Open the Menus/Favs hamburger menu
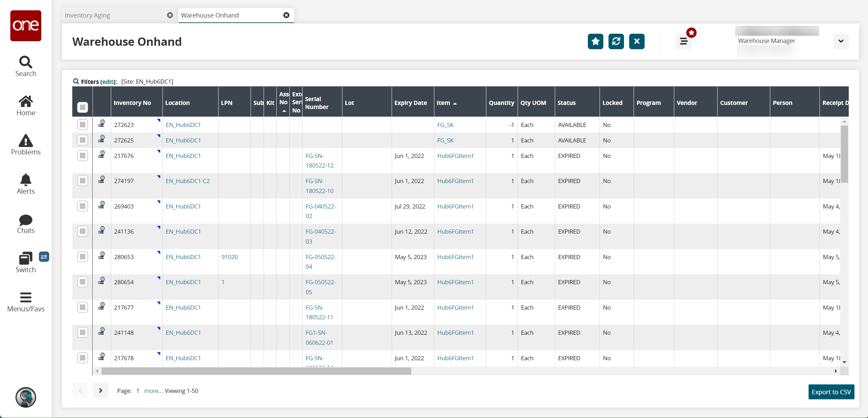Screen dimensions: 868x418 pyautogui.click(x=26, y=302)
